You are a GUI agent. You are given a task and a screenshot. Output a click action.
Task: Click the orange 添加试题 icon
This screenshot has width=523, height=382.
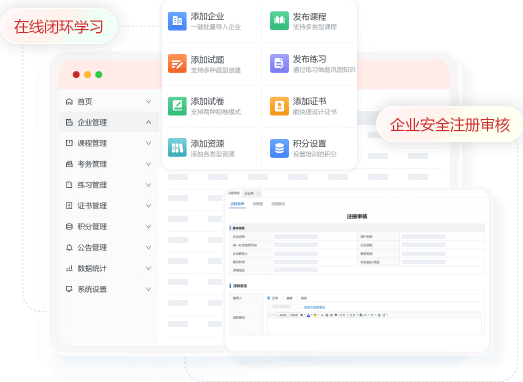pyautogui.click(x=177, y=63)
